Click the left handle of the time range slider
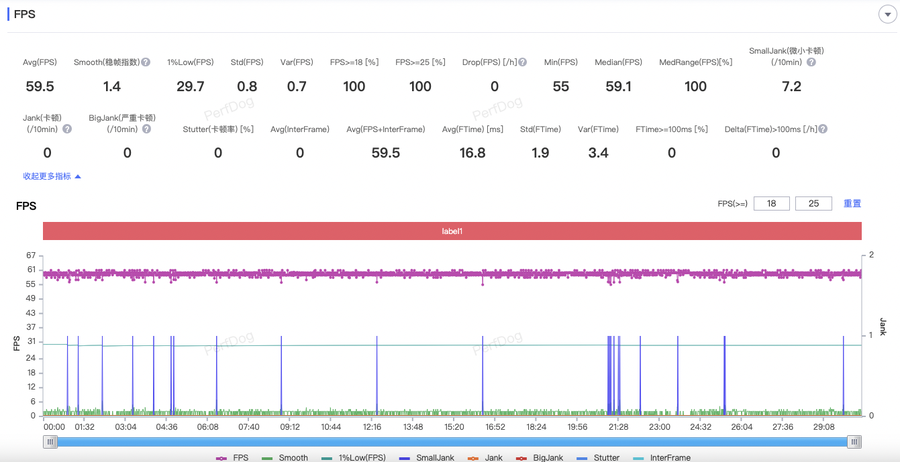The height and width of the screenshot is (462, 900). point(50,441)
